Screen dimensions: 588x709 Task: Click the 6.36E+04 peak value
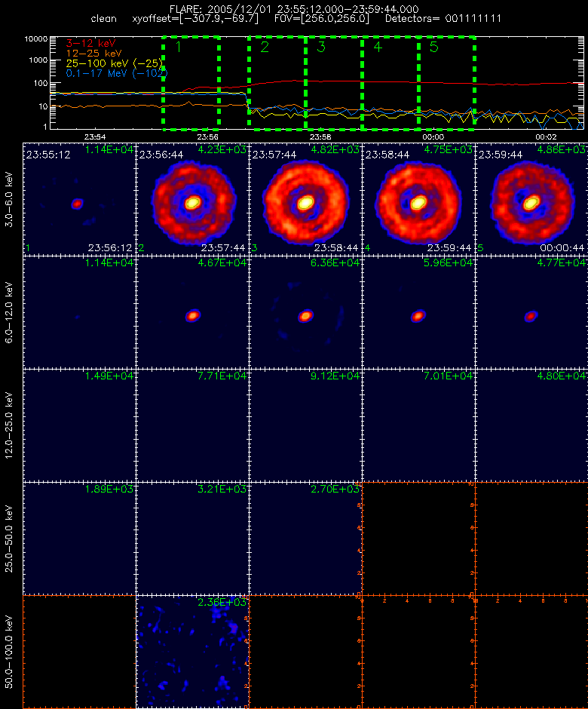tap(335, 262)
